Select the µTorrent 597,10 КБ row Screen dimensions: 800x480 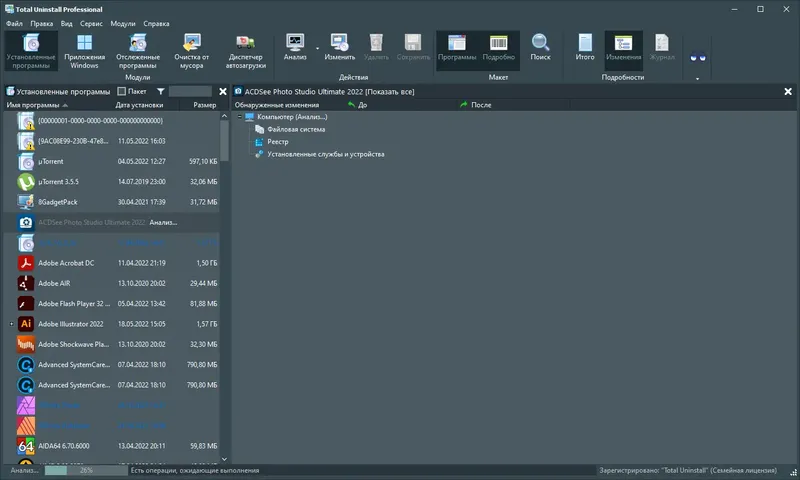click(112, 161)
